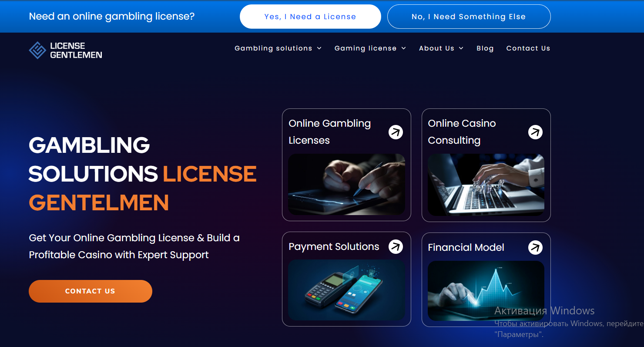Click the Financial Model card title
Viewport: 644px width, 347px height.
(466, 247)
